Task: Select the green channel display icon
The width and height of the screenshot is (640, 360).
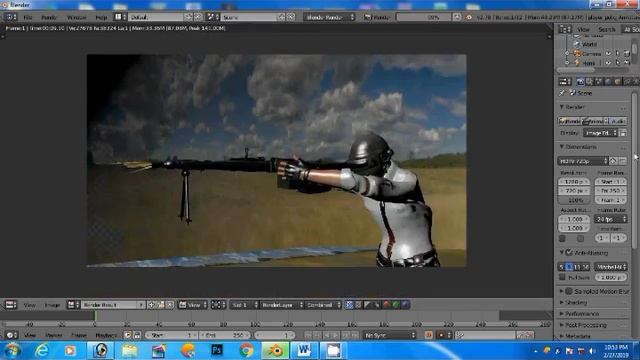Action: tap(396, 304)
